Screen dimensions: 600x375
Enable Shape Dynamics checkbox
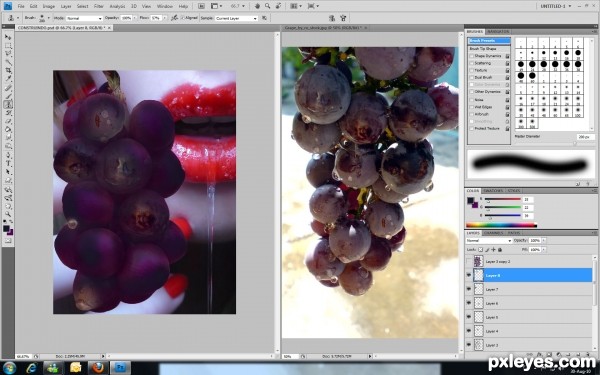coord(472,56)
